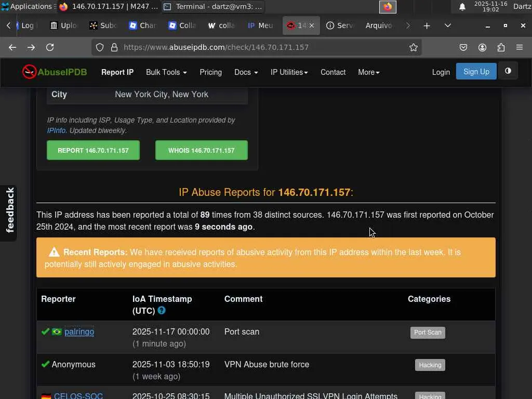This screenshot has width=532, height=399.
Task: Open Firefox hamburger menu
Action: pyautogui.click(x=520, y=47)
